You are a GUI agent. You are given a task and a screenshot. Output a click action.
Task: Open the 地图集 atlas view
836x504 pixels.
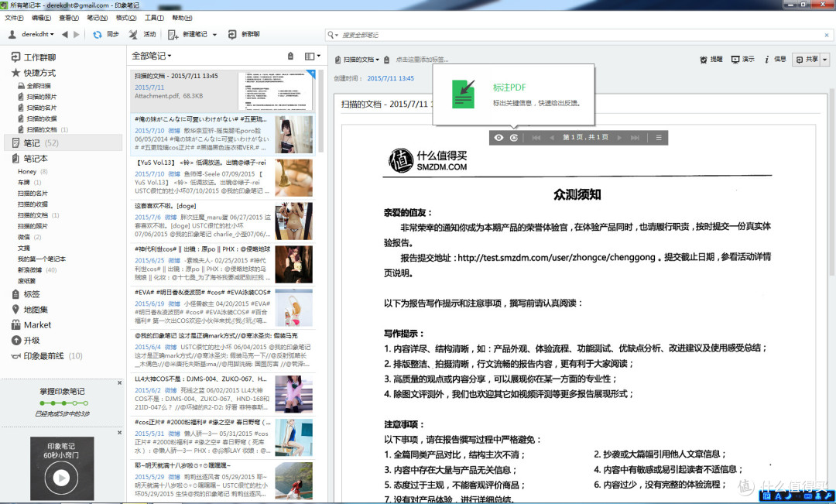tap(29, 310)
